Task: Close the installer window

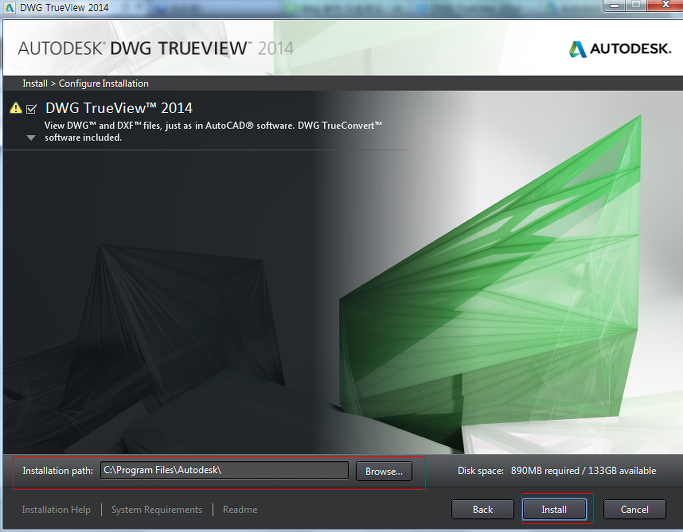Action: click(665, 5)
